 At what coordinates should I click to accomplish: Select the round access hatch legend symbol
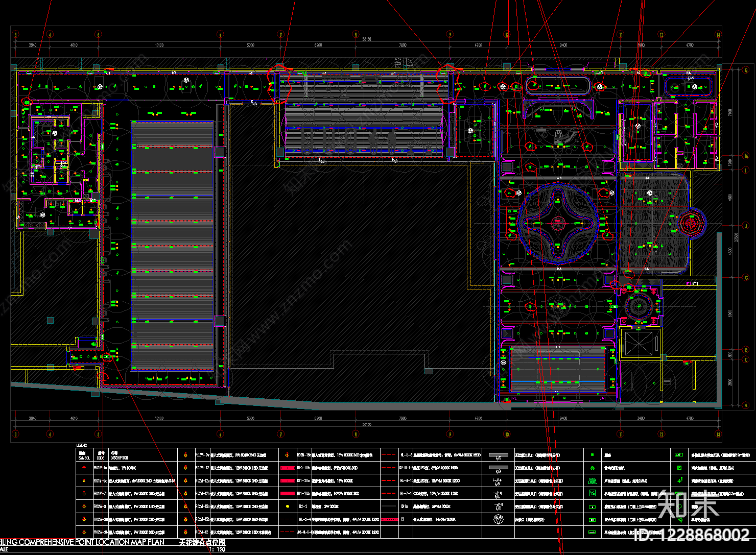click(499, 519)
